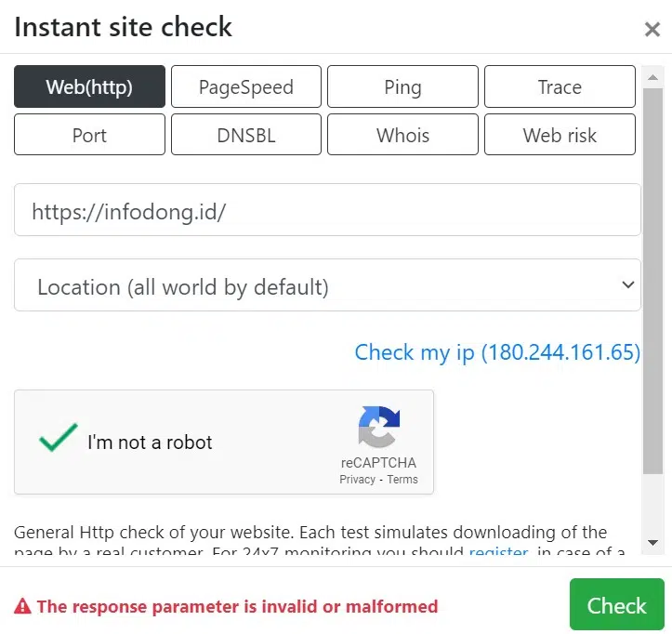Click the reCAPTCHA logo icon
This screenshot has height=634, width=672.
pos(379,427)
